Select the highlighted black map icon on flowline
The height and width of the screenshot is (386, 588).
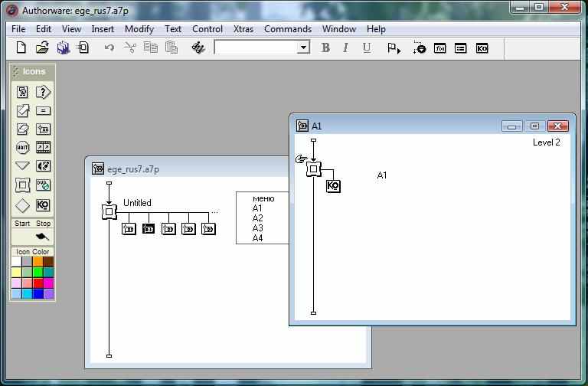tap(149, 228)
